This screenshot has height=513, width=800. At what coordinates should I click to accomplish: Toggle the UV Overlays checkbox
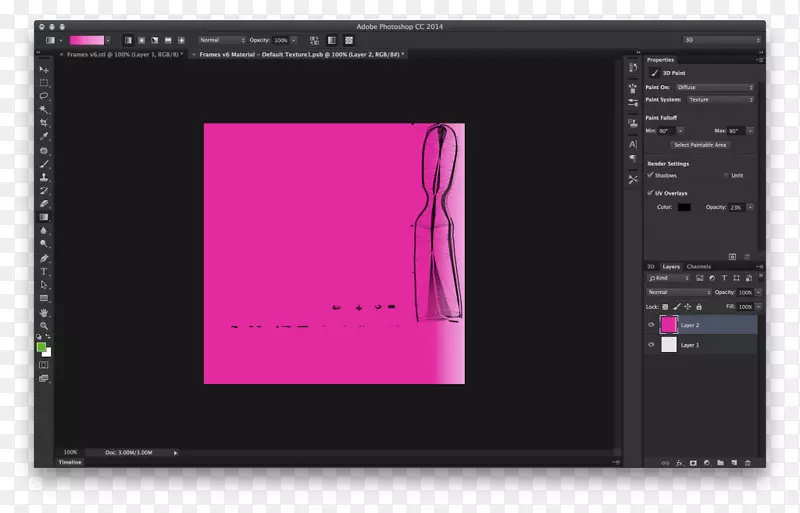click(x=650, y=193)
